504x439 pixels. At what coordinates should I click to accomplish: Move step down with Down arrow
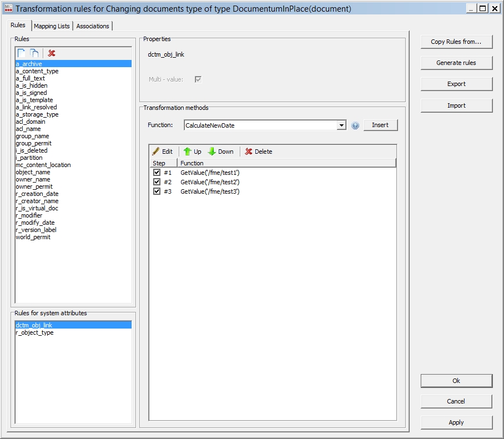[x=212, y=152]
